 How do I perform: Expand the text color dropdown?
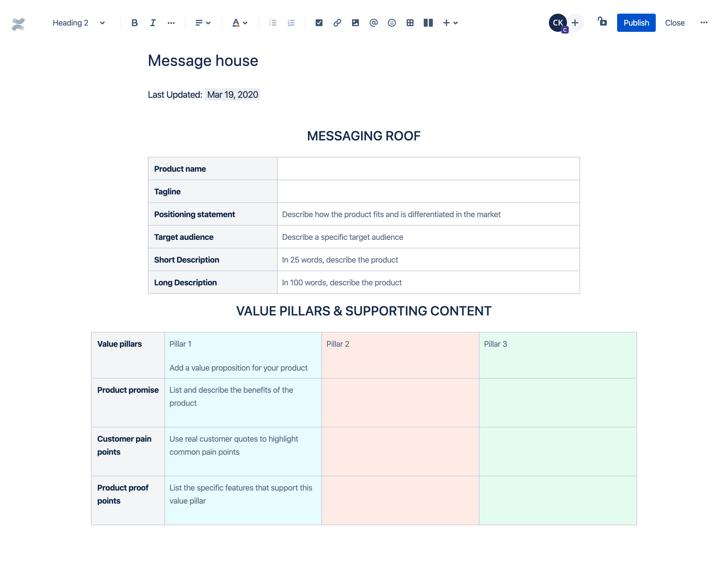[245, 22]
